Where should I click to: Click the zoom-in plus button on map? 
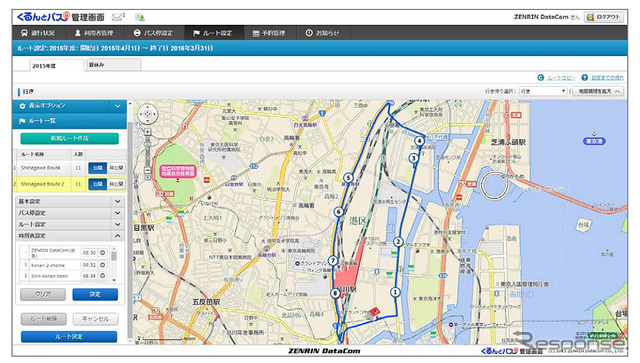[148, 132]
